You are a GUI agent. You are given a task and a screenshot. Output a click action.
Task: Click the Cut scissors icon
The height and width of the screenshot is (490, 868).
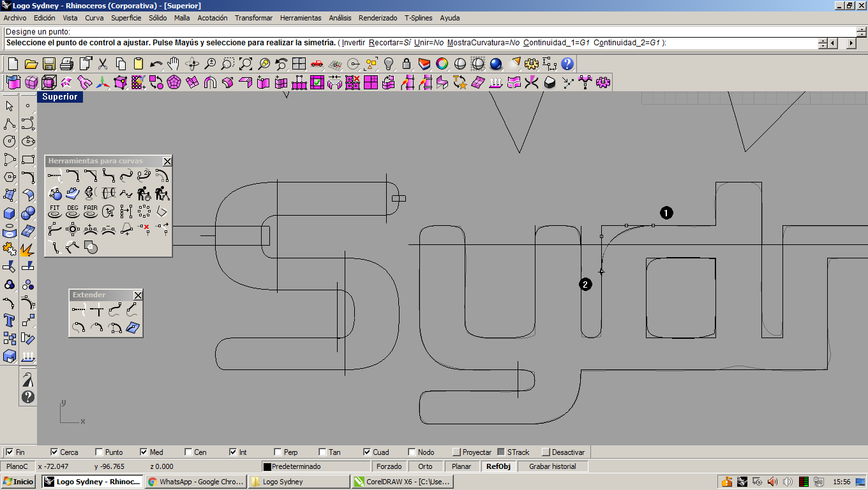tap(102, 64)
